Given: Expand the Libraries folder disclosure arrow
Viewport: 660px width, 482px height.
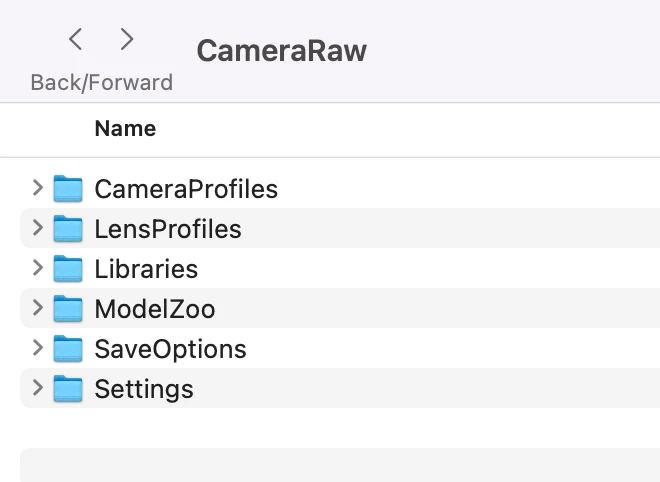Looking at the screenshot, I should (37, 267).
